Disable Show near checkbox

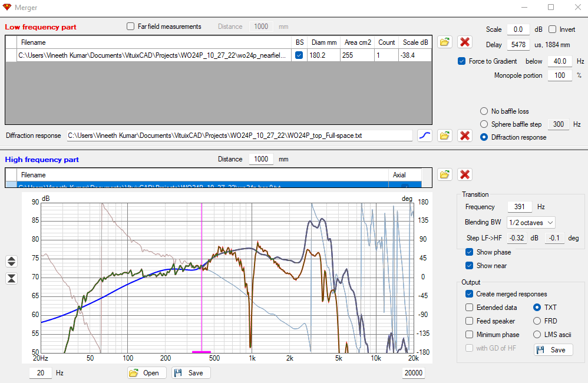[x=469, y=266]
